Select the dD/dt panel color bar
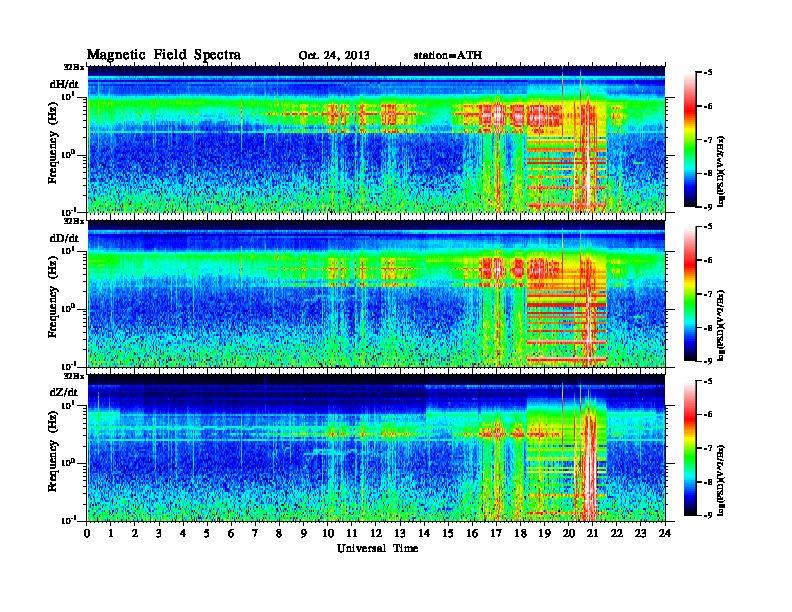This screenshot has height=612, width=792. pyautogui.click(x=690, y=293)
